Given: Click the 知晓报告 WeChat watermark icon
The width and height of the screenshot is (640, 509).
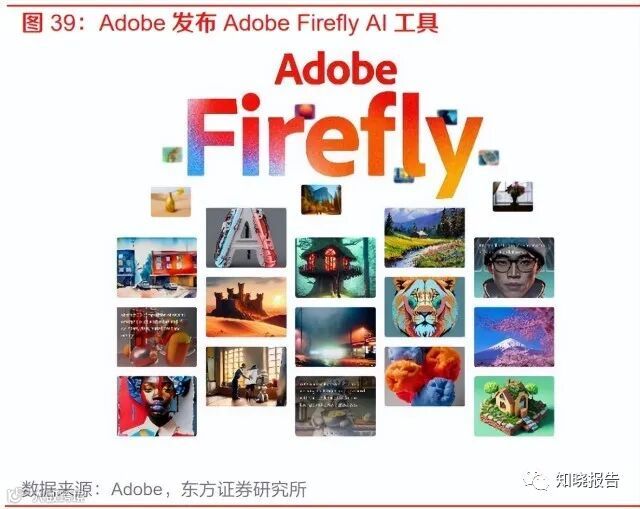Looking at the screenshot, I should pyautogui.click(x=536, y=480).
